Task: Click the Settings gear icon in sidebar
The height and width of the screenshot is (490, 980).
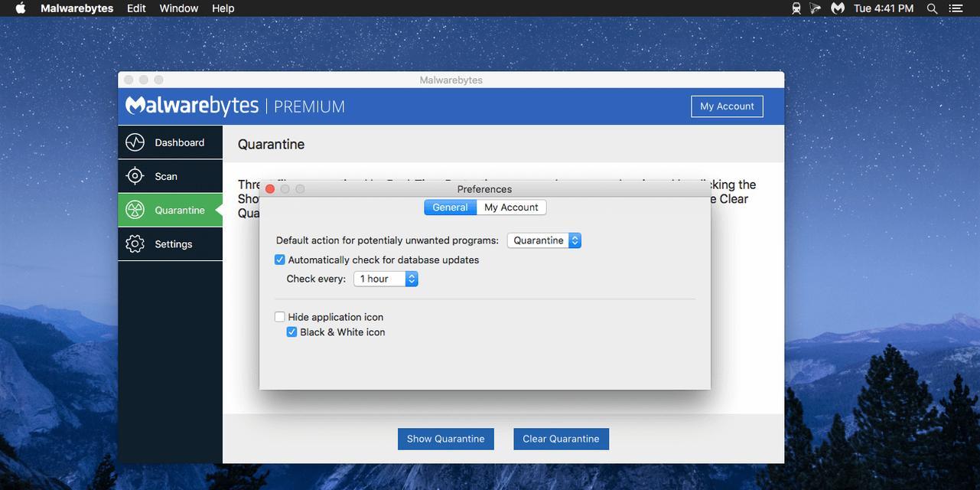Action: tap(135, 243)
